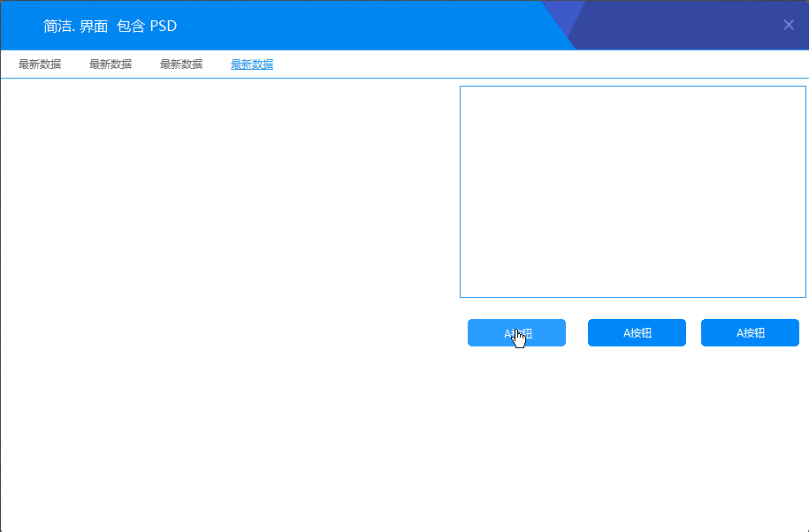This screenshot has height=532, width=809.
Task: Click inside the bordered white content box
Action: click(632, 191)
